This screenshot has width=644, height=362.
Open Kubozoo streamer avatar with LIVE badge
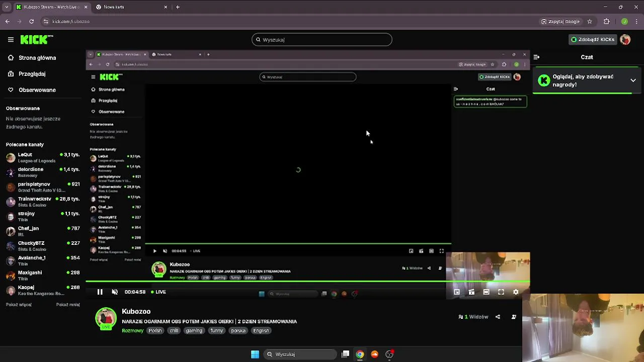tap(106, 319)
